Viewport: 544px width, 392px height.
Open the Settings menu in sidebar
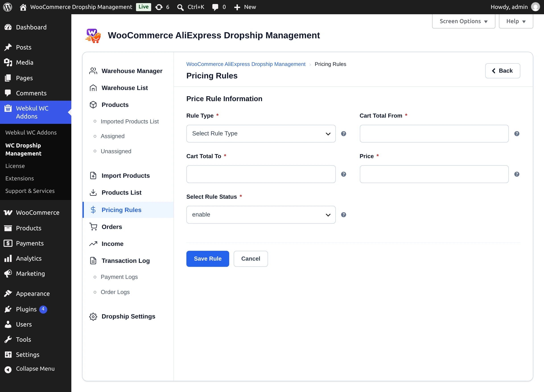point(35,355)
